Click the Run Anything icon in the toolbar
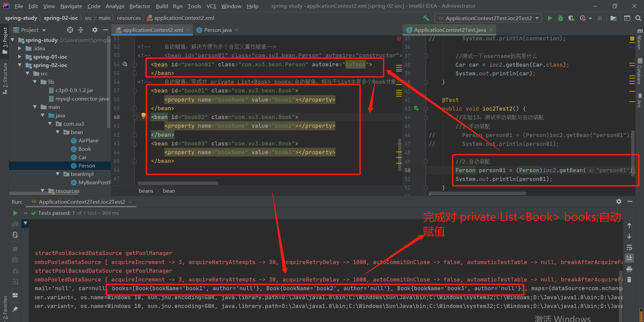Viewport: 644px width, 322px height. pos(627,18)
